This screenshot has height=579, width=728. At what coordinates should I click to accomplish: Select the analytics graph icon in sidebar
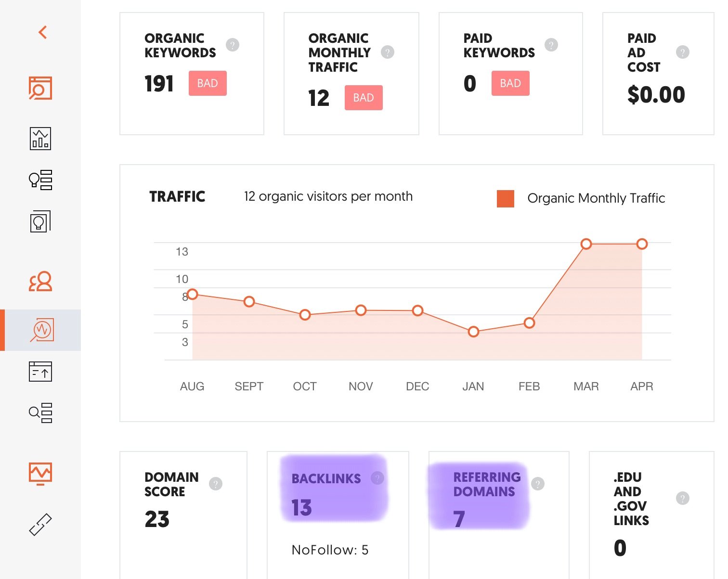41,139
